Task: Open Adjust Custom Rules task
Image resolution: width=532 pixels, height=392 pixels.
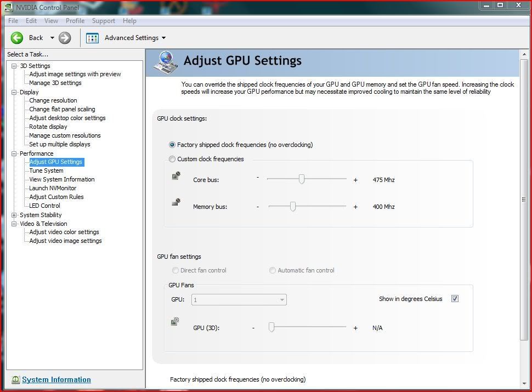Action: (56, 197)
